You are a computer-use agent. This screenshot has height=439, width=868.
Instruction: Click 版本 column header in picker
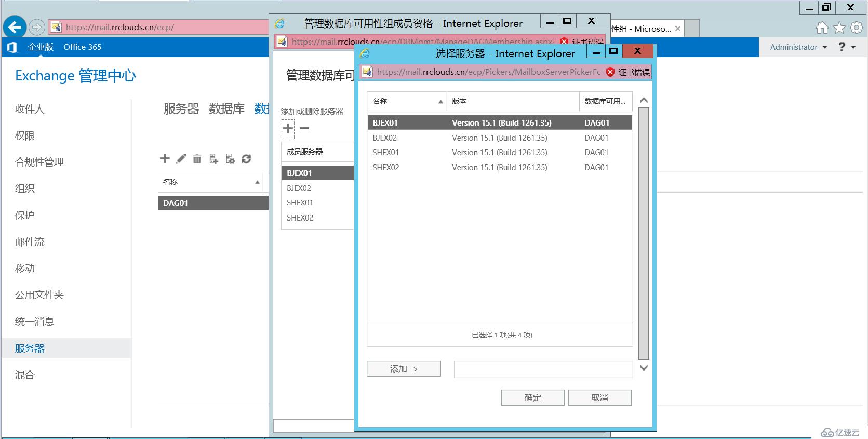513,101
